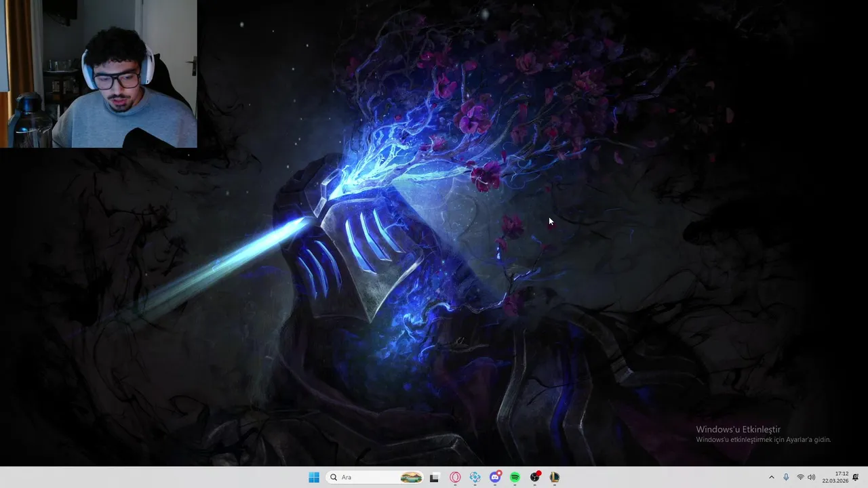The image size is (868, 488).
Task: Launch Opera GX from the taskbar
Action: coord(455,477)
